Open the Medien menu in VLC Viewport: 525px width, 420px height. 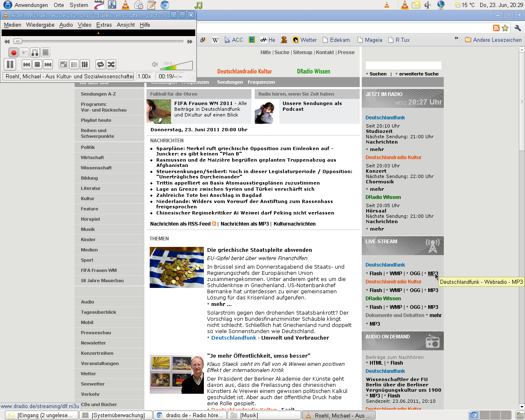point(13,25)
